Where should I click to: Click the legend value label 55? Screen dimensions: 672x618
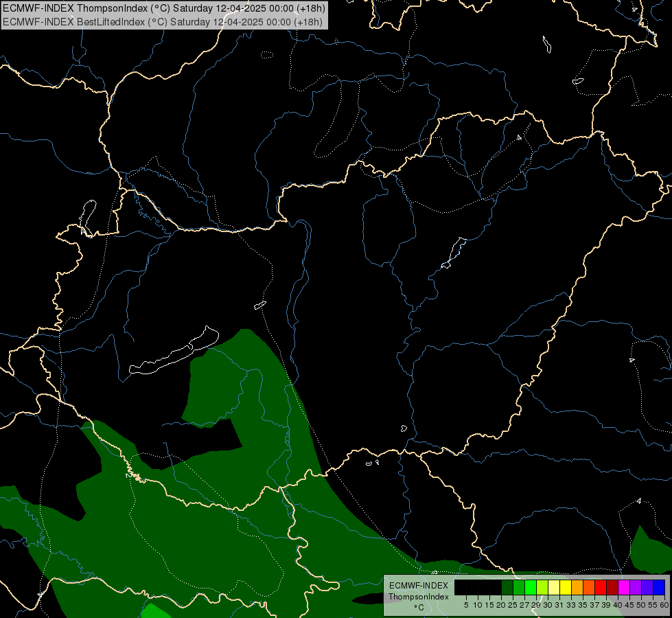[x=652, y=605]
